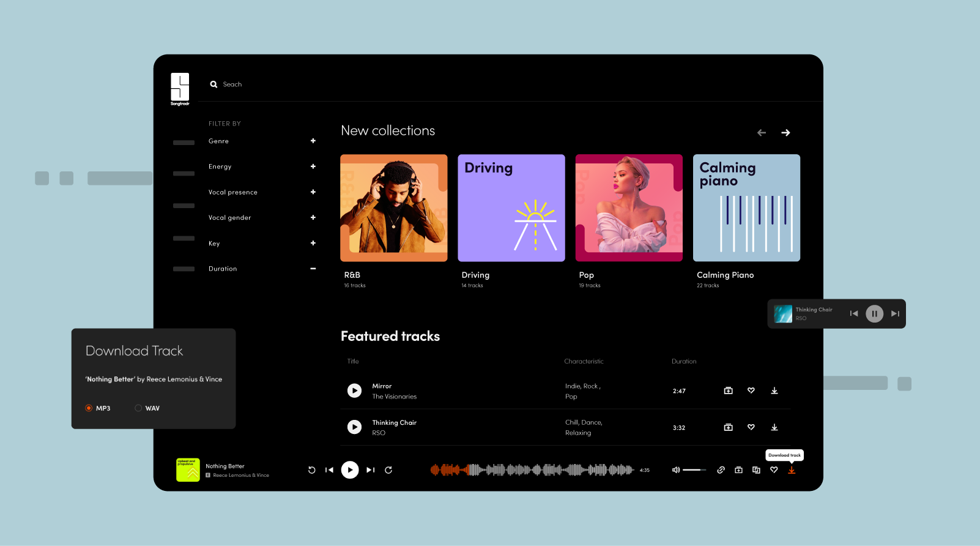This screenshot has height=546, width=980.
Task: Expand the Energy filter
Action: point(313,166)
